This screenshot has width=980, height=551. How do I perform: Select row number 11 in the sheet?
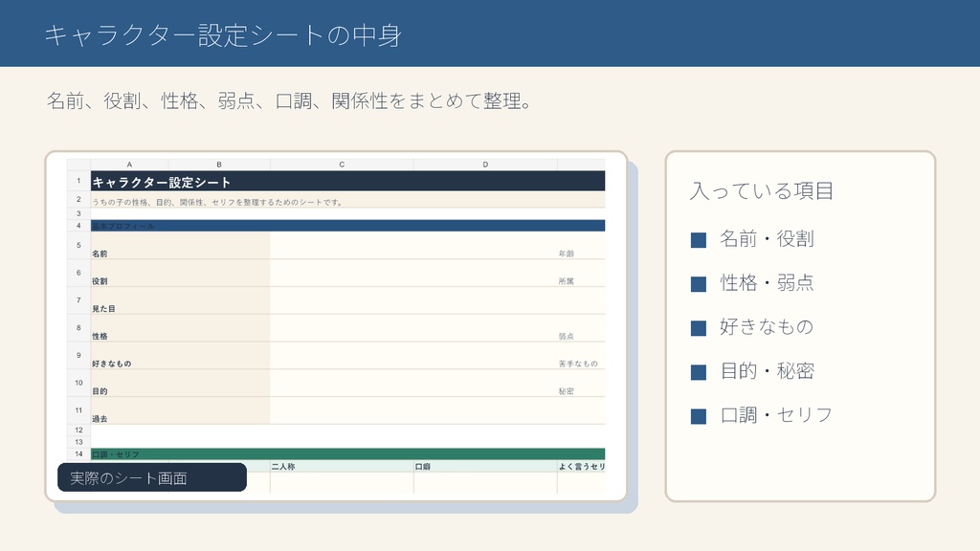click(x=78, y=409)
